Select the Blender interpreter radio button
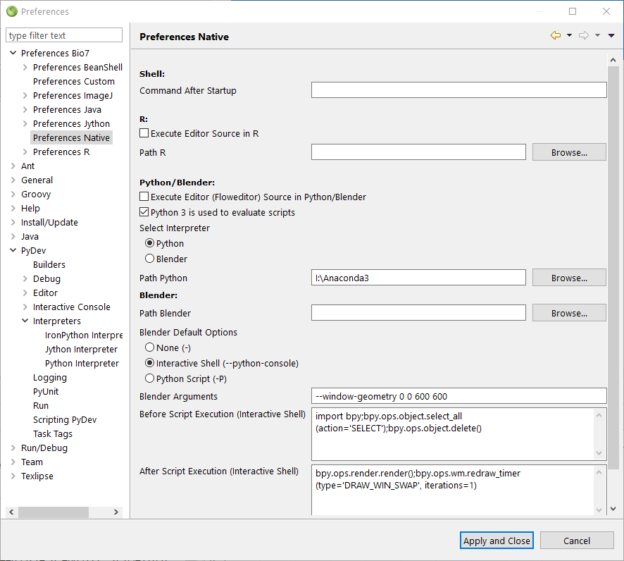624x561 pixels. (151, 259)
